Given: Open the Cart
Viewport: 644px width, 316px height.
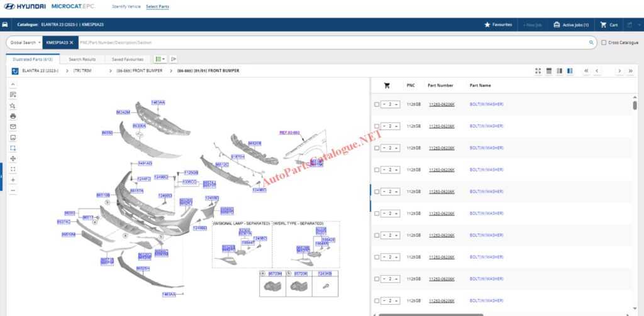Looking at the screenshot, I should (x=609, y=25).
